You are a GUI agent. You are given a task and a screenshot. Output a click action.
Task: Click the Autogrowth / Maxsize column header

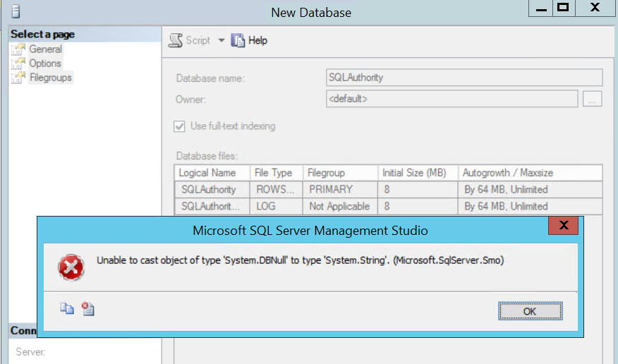(530, 173)
